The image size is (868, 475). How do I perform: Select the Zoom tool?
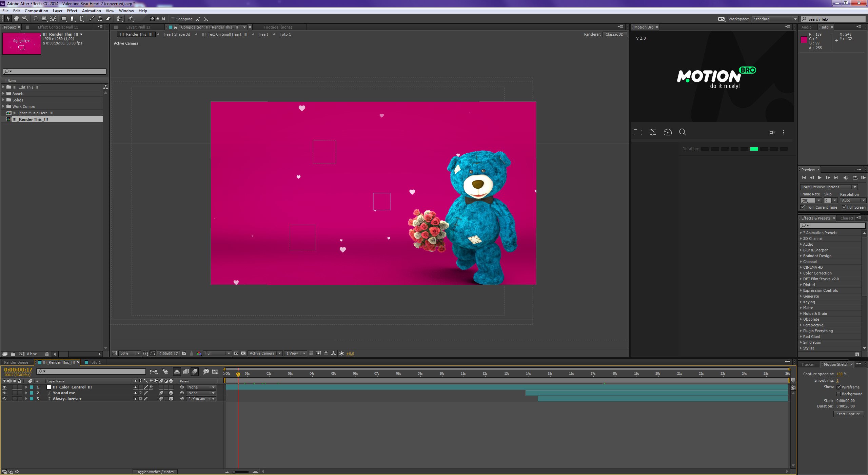click(x=25, y=19)
